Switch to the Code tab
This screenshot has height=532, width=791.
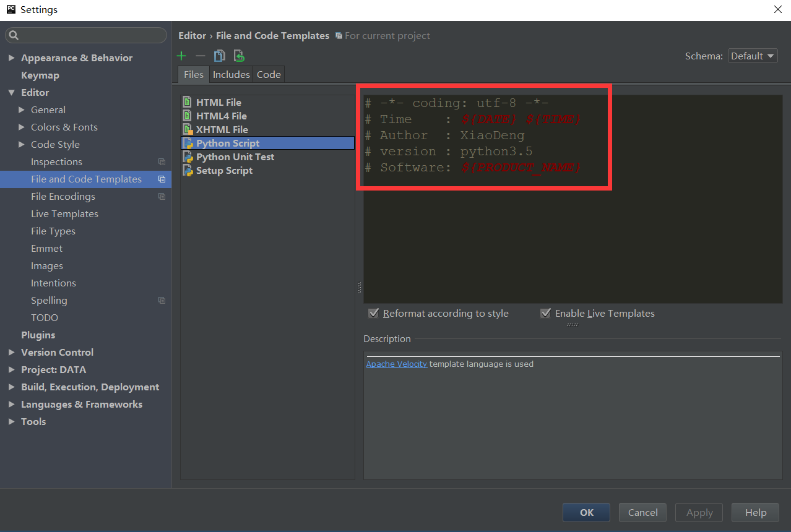pos(269,74)
